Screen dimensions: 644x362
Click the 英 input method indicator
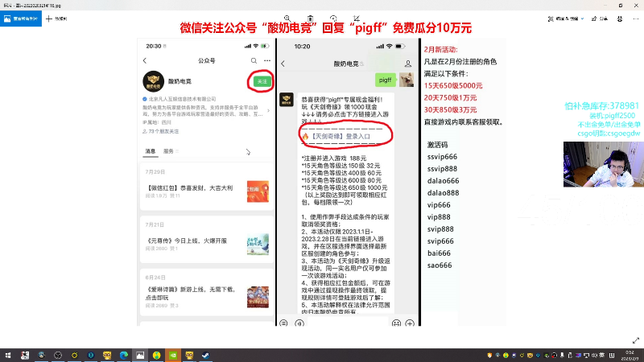601,356
